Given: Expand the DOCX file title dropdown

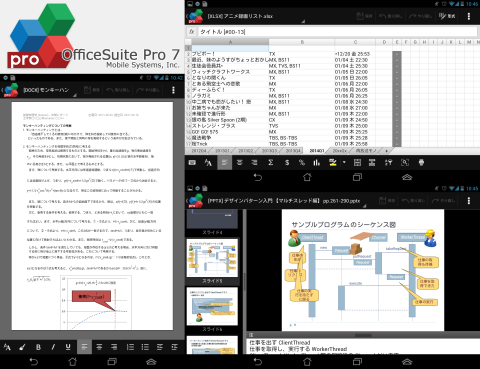Looking at the screenshot, I should [75, 95].
